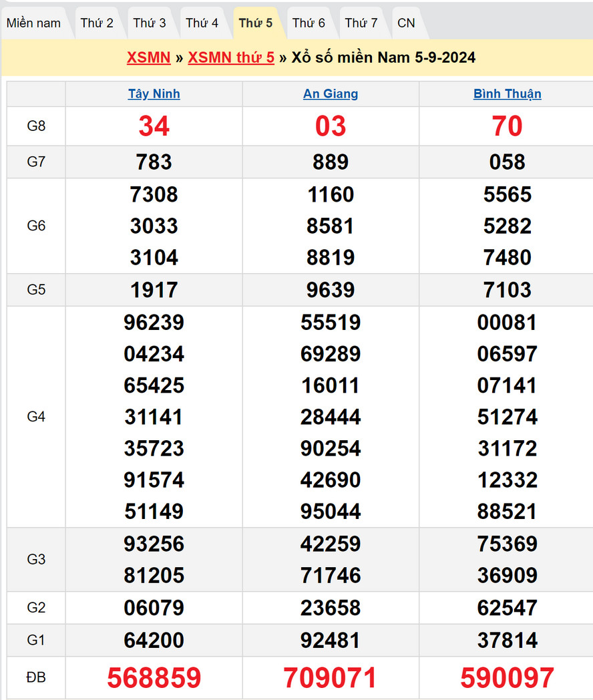Switch to the Thứ 2 tab
The image size is (593, 700).
click(x=97, y=23)
